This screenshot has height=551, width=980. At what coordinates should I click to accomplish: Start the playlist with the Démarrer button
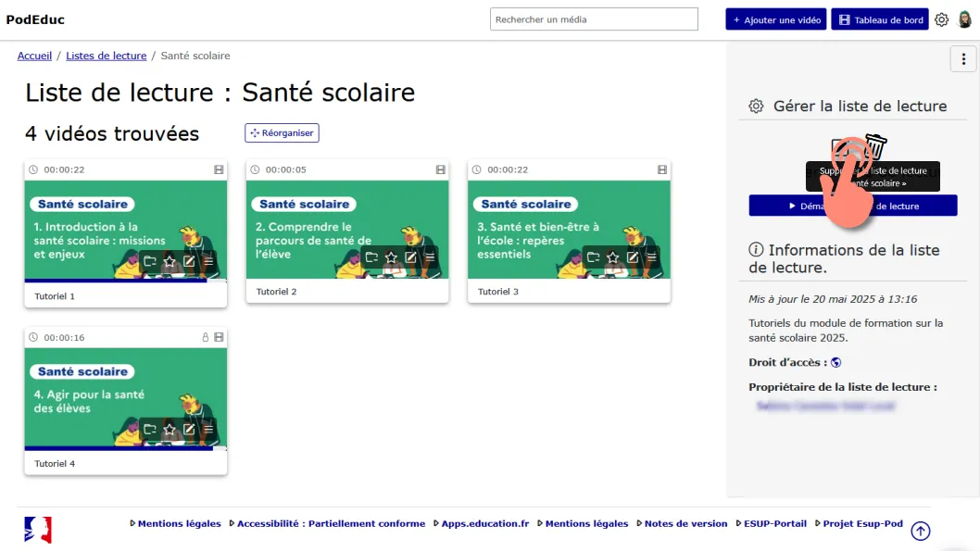pyautogui.click(x=852, y=206)
